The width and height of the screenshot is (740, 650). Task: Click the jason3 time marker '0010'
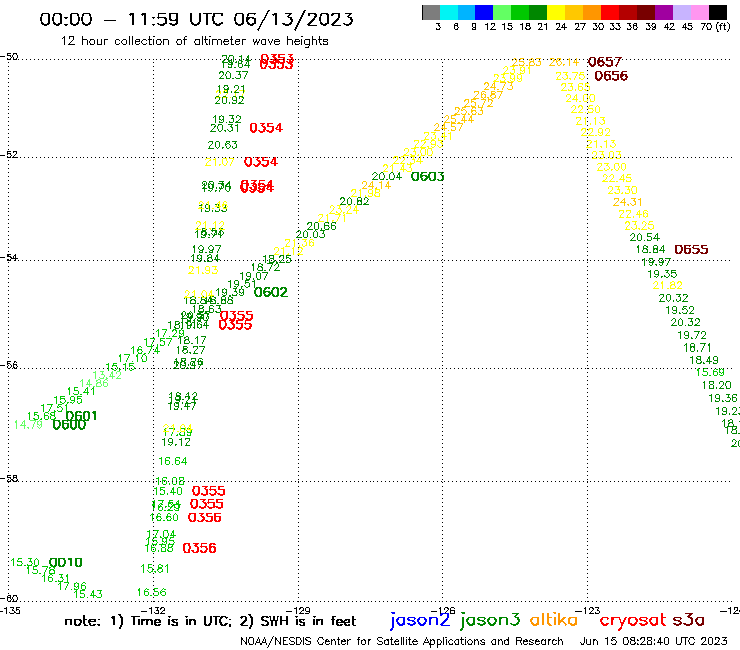pyautogui.click(x=66, y=562)
